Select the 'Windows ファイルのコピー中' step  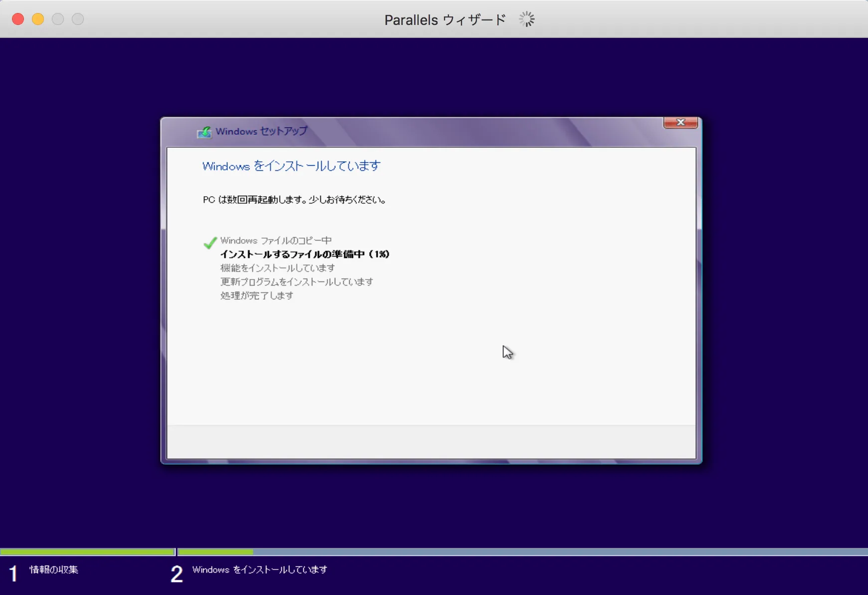pos(276,241)
